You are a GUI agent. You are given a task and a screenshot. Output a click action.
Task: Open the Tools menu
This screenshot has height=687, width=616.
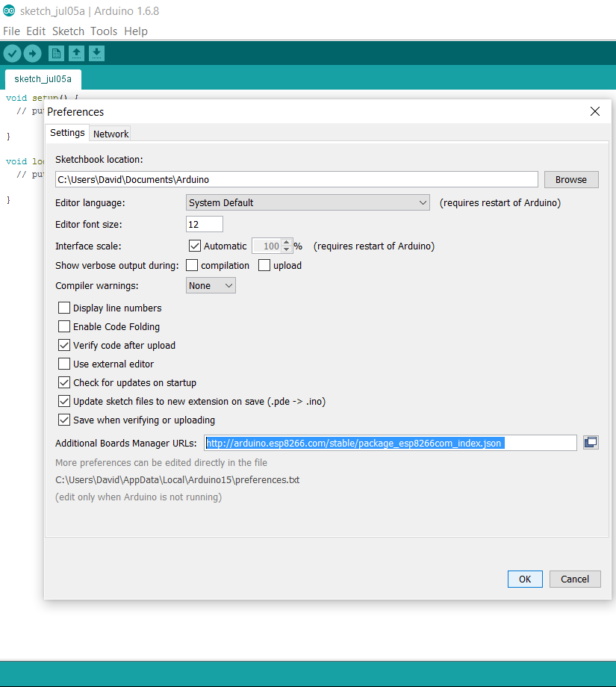click(x=104, y=31)
